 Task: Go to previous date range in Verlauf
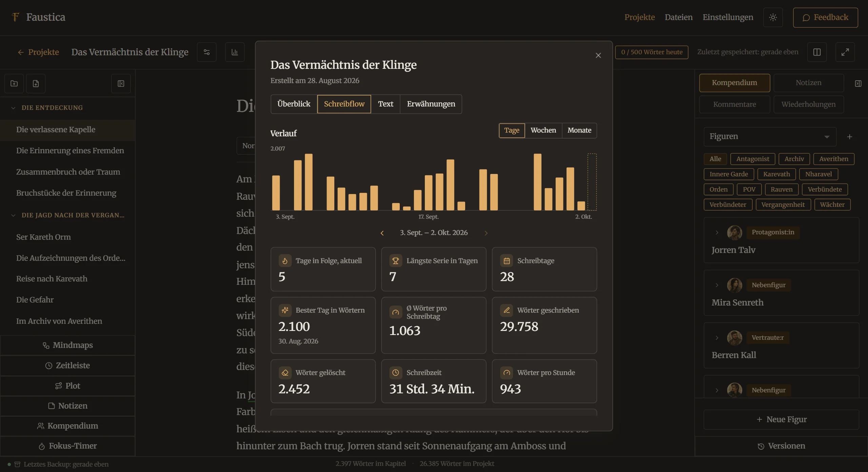(382, 233)
